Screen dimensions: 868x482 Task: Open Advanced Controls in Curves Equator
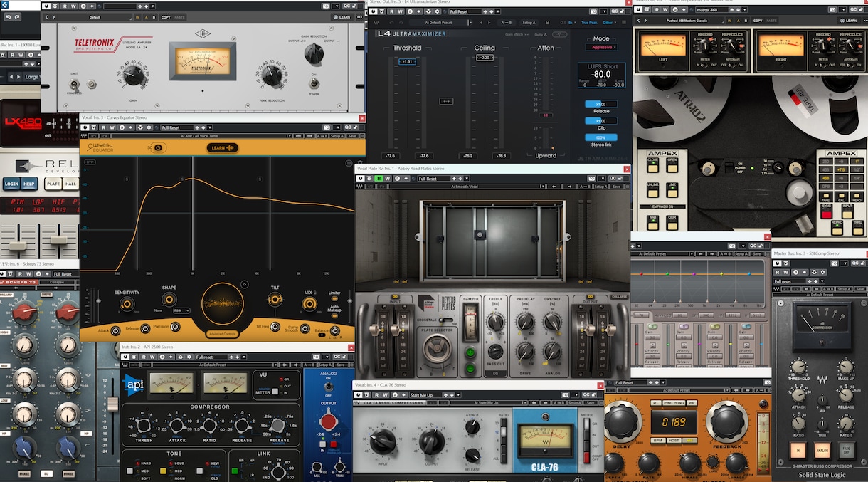(222, 334)
